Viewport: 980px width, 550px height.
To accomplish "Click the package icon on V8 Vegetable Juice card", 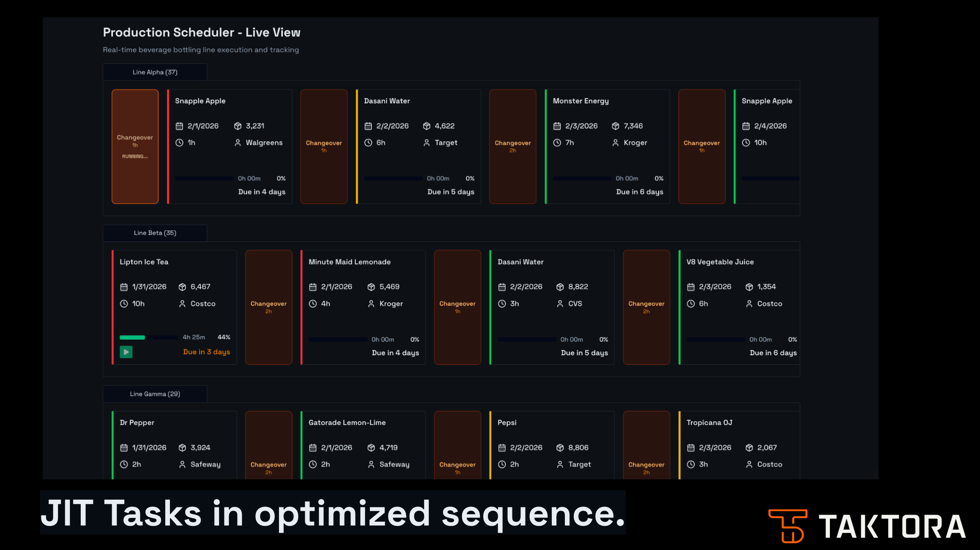I will [748, 286].
